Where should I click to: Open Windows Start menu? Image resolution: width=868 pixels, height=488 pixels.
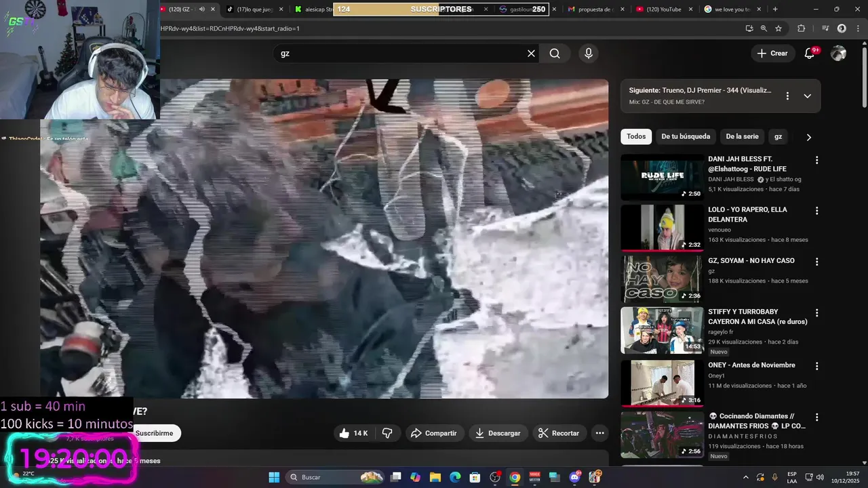[x=274, y=477]
